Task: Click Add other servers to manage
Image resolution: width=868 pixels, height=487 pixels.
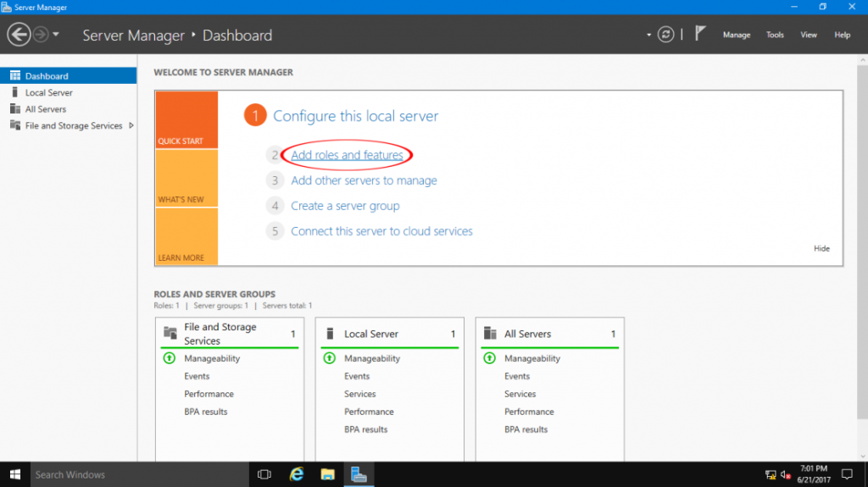Action: (x=364, y=180)
